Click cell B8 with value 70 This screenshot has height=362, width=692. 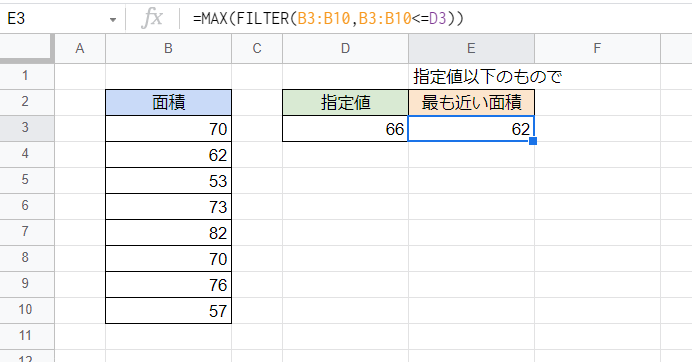pyautogui.click(x=168, y=259)
